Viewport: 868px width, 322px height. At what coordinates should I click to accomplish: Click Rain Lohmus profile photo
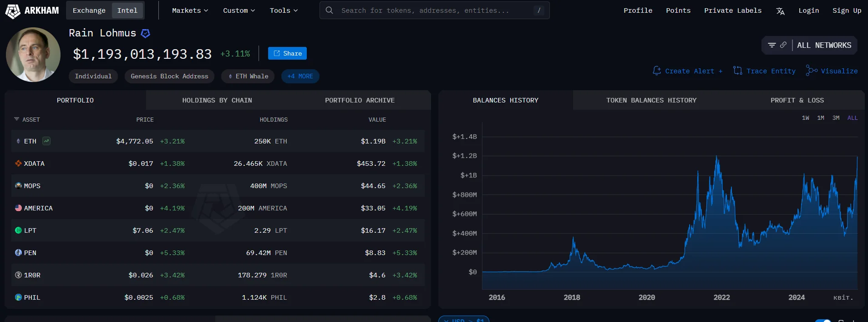click(x=33, y=55)
